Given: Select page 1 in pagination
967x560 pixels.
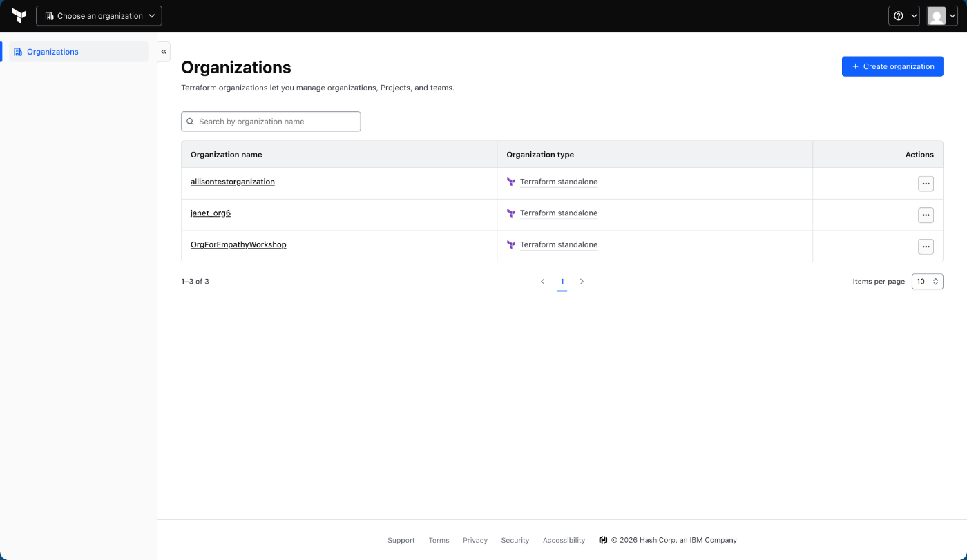Looking at the screenshot, I should 562,282.
